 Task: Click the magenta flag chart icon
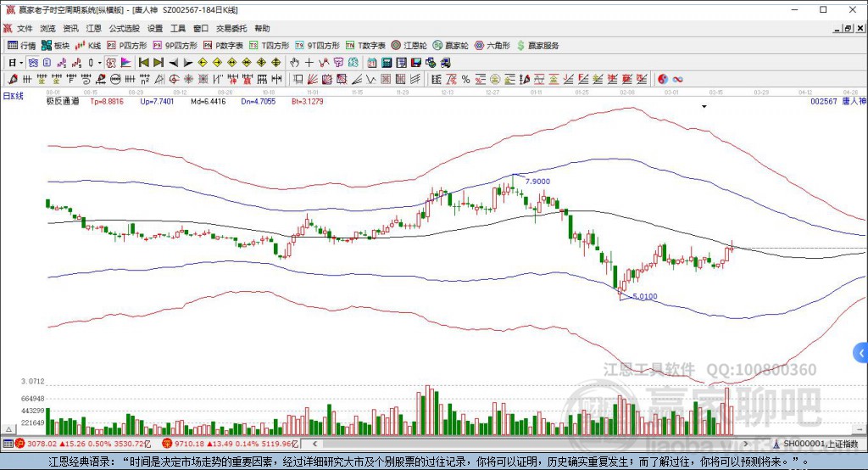[125, 63]
